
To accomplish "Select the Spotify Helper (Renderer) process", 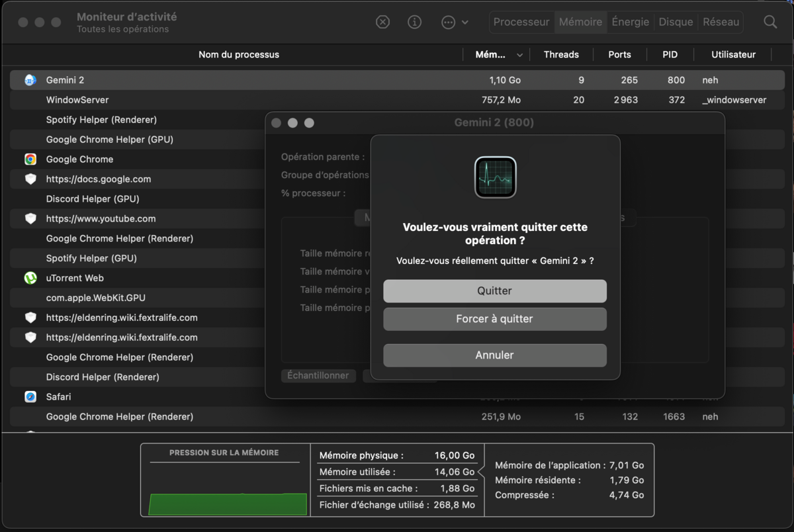I will click(101, 120).
